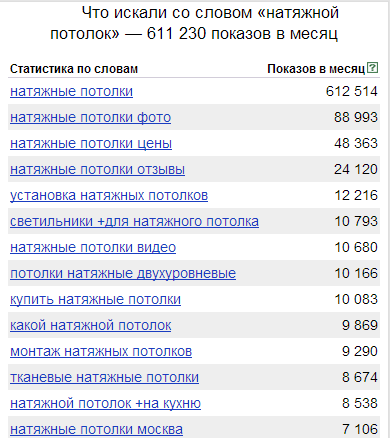Open какой натяжной потолок link
The width and height of the screenshot is (390, 438).
[x=91, y=325]
